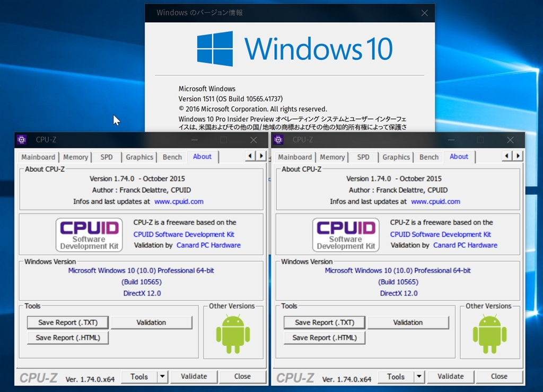Screen dimensions: 543x392
Task: Click 'Ver. 1.74.0.x64' label in left CPU-Z
Action: 90,379
